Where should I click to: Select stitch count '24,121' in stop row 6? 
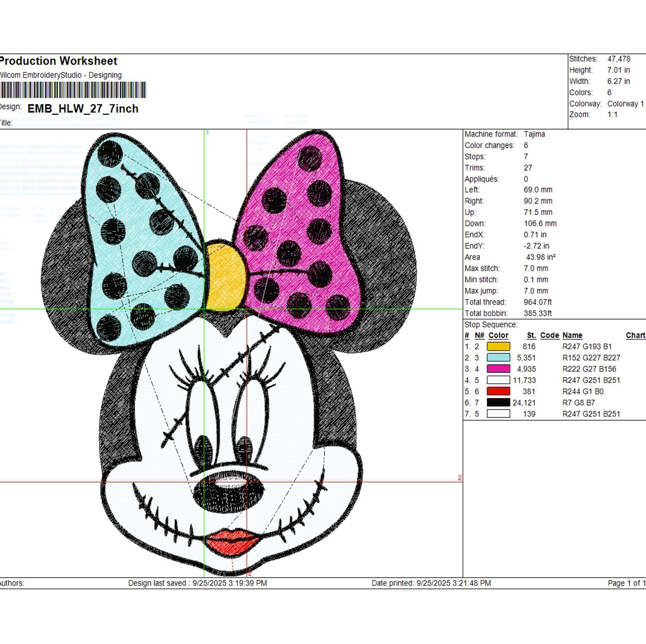[524, 402]
